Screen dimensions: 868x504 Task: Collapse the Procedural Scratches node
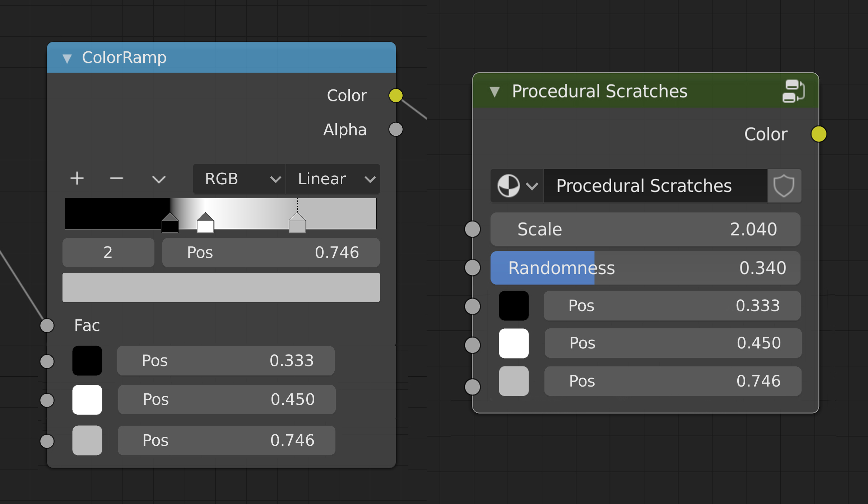click(x=495, y=92)
